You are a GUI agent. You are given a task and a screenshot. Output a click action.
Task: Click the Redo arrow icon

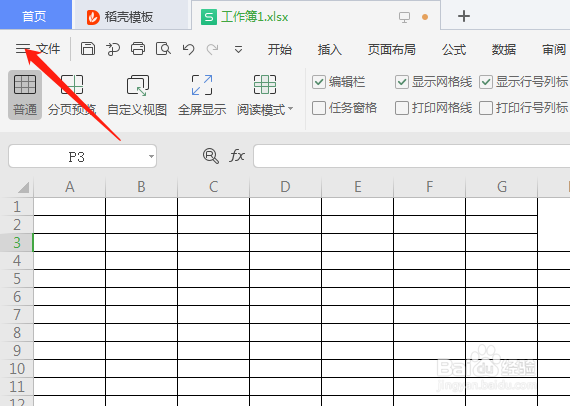point(213,49)
